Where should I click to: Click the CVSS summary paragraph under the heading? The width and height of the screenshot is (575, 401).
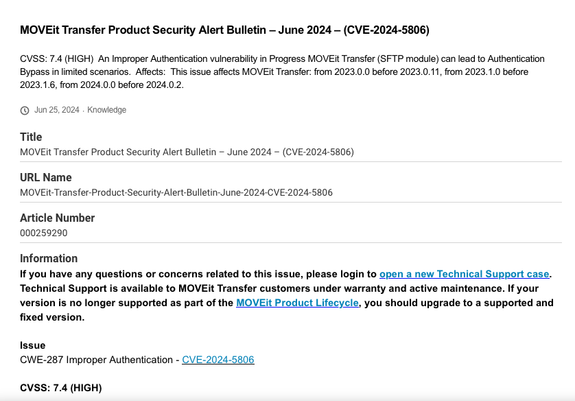pos(282,72)
